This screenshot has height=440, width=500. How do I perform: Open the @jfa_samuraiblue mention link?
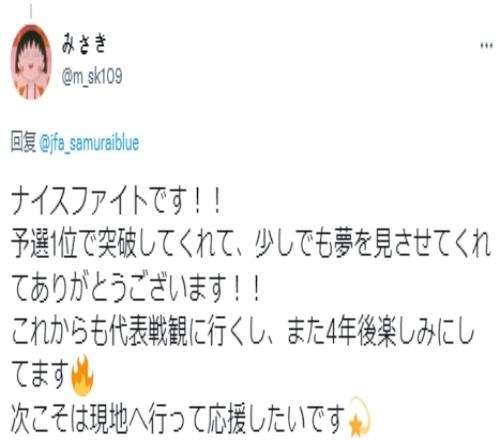pos(89,143)
